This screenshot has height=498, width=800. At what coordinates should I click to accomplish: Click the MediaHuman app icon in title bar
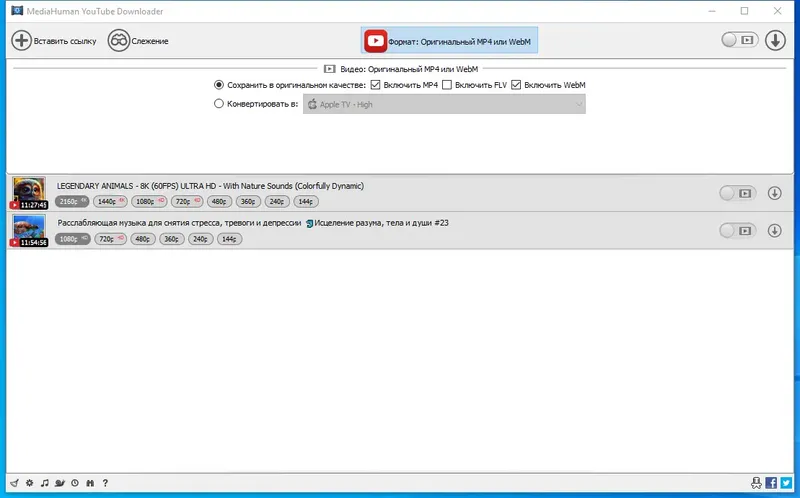(x=17, y=11)
